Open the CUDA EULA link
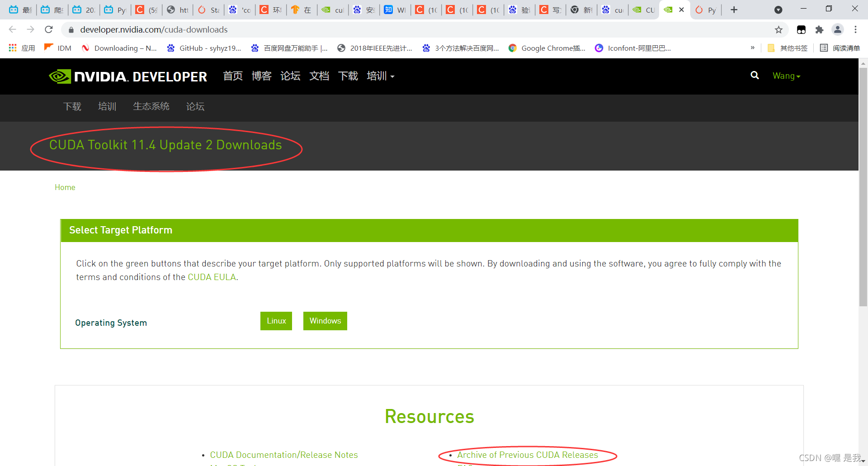868x466 pixels. coord(212,277)
